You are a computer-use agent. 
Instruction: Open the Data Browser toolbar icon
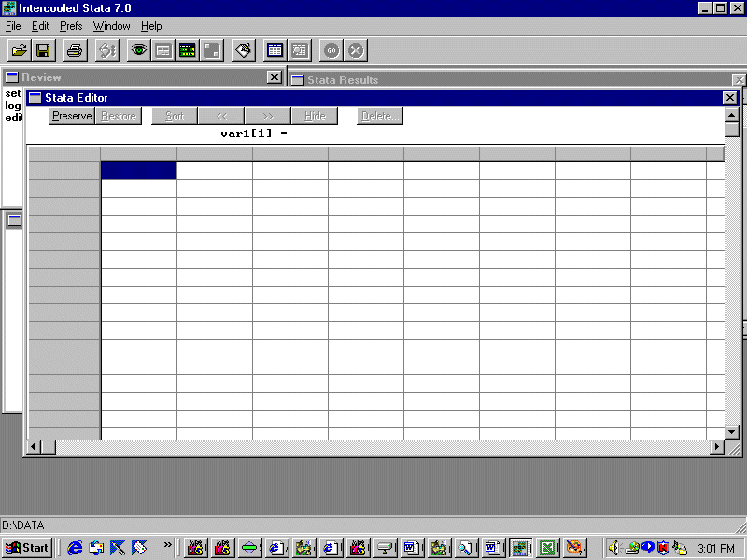click(299, 49)
